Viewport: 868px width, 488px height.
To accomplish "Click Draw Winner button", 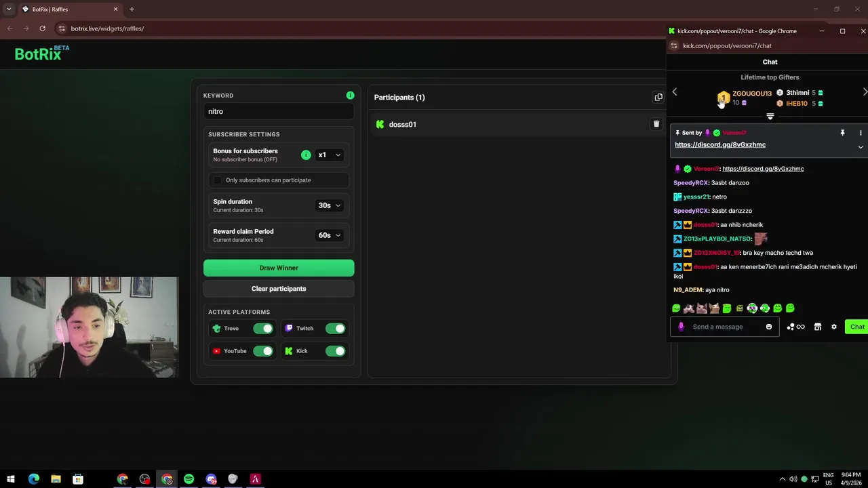I will [279, 268].
